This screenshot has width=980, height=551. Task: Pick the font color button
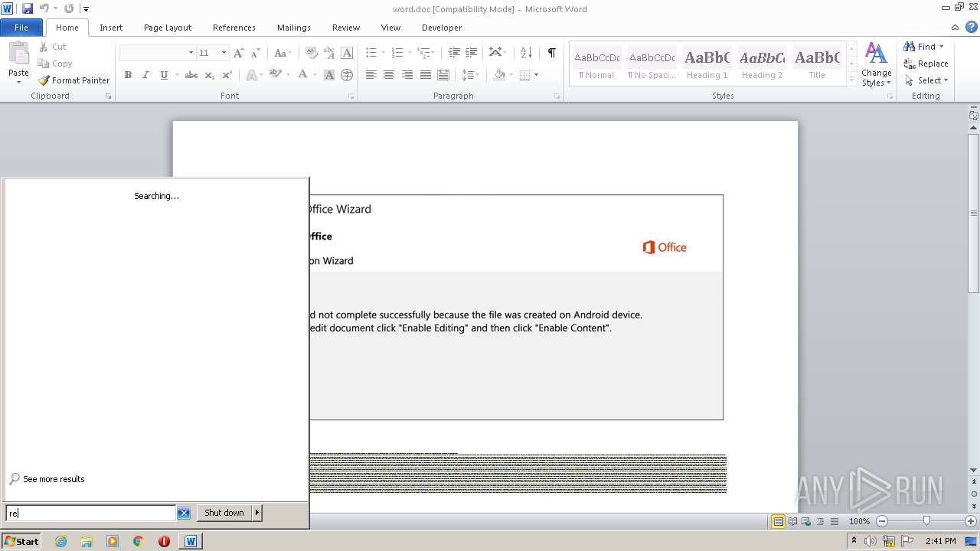pos(303,75)
